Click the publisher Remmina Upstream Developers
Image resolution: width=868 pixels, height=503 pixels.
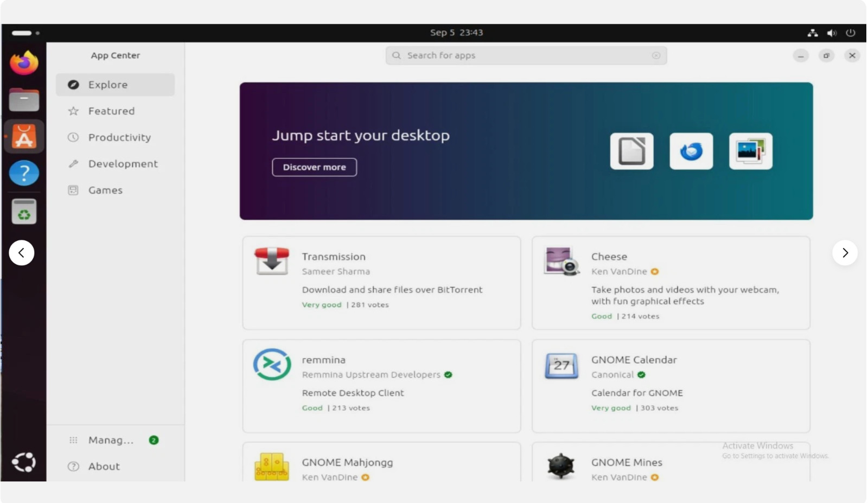[x=371, y=375]
